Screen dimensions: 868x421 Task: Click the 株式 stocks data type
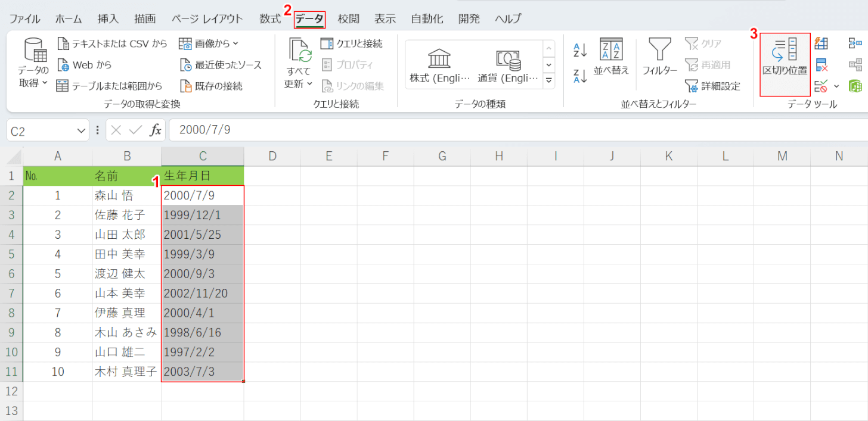click(440, 65)
